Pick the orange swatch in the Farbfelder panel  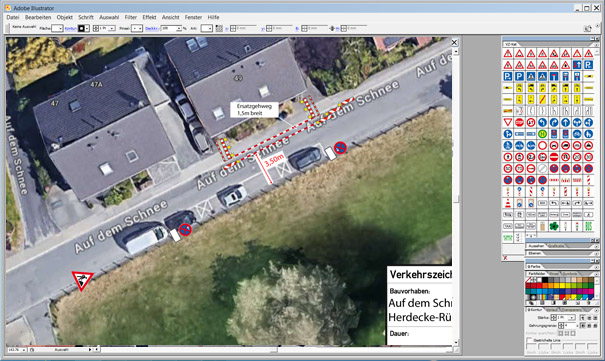[x=551, y=285]
